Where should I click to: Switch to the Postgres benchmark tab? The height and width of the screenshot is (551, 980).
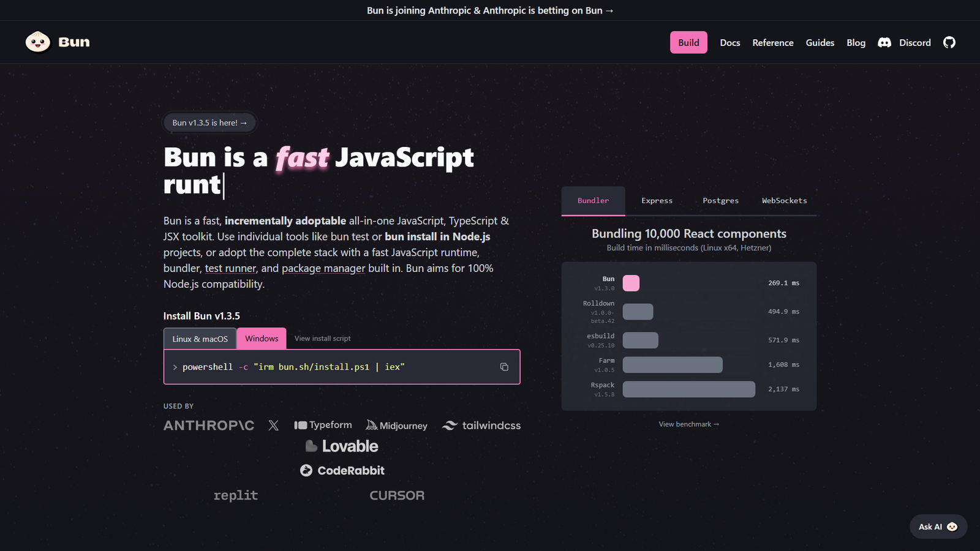(x=720, y=201)
